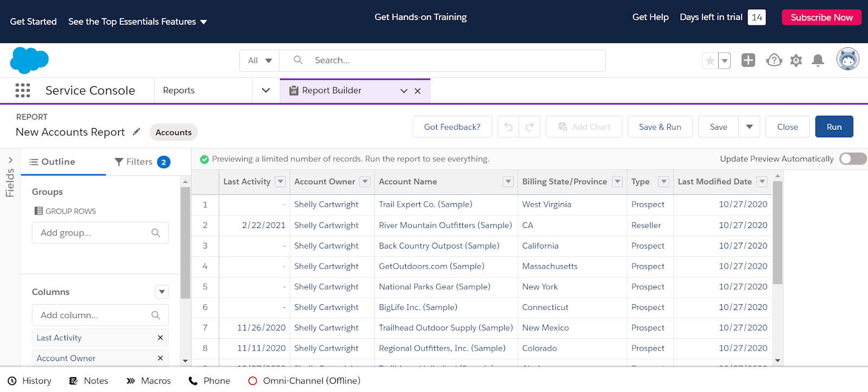The image size is (868, 392).
Task: Open the History utility item
Action: point(30,381)
